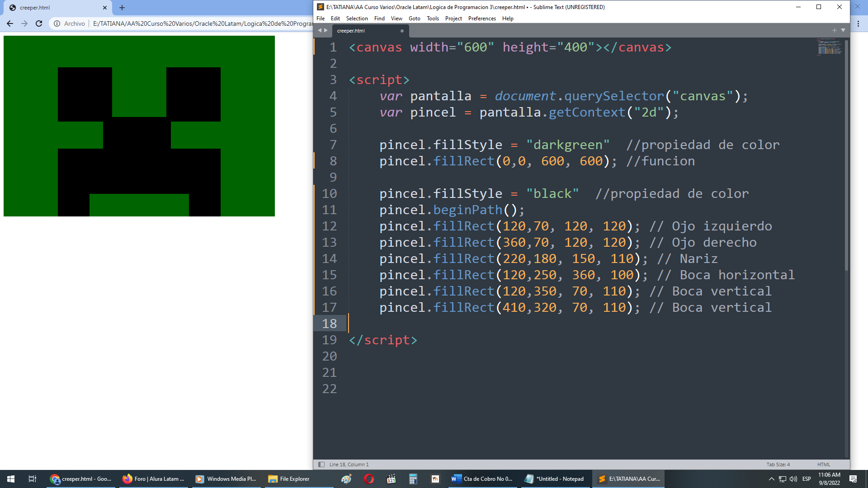This screenshot has height=488, width=868.
Task: Add a new tab with plus icon in Sublime
Action: [834, 30]
